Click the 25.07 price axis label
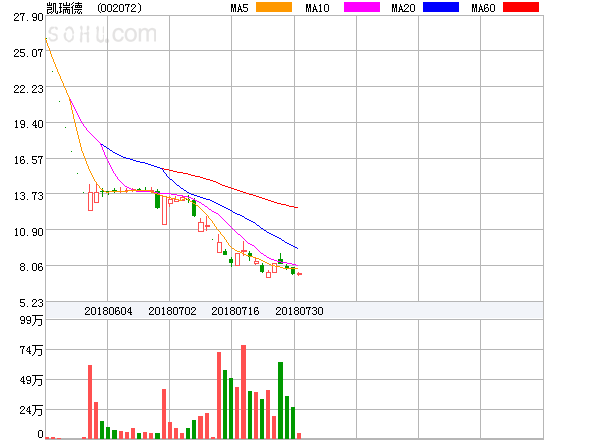Screen dimensions: 600x440 point(28,53)
